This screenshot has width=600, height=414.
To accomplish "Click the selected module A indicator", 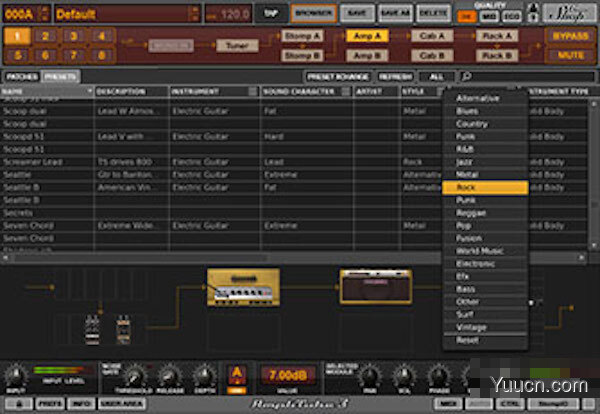I will point(237,375).
